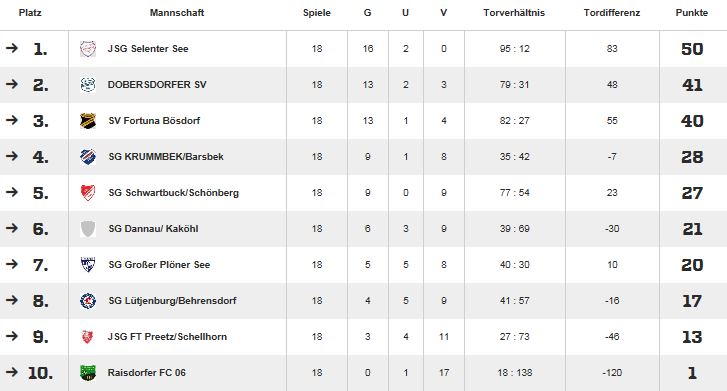This screenshot has height=391, width=727.
Task: Select the JSG FT Preetz/Schellhorn emblem
Action: 88,337
